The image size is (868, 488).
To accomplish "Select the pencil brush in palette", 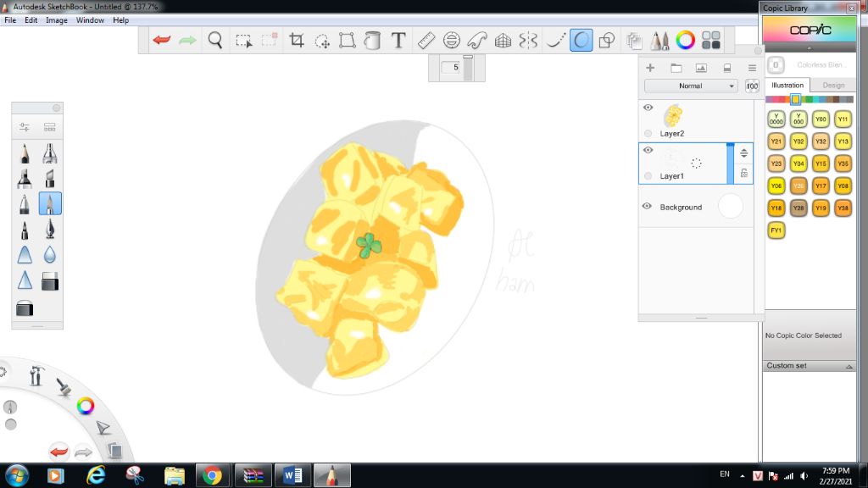I will 25,153.
